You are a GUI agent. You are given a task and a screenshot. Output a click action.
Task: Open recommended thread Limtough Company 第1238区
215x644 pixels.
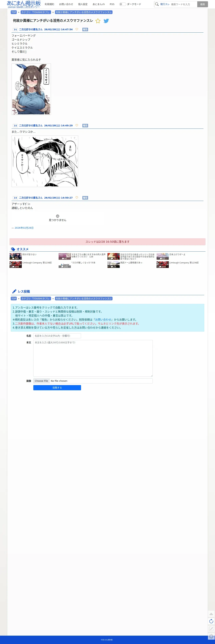pyautogui.click(x=37, y=263)
